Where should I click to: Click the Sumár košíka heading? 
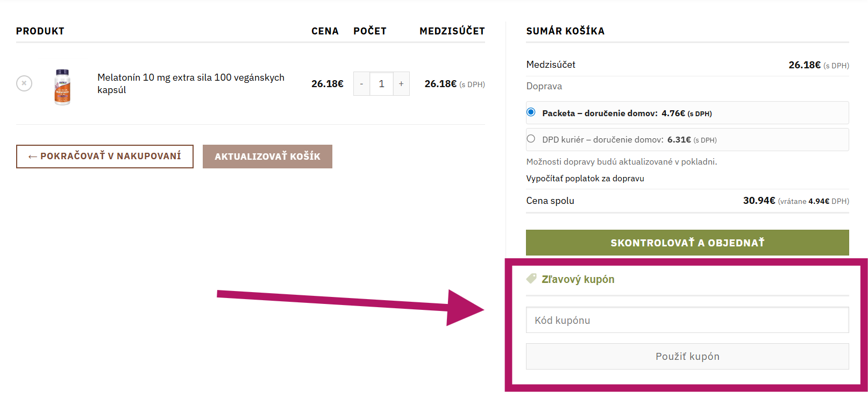565,31
